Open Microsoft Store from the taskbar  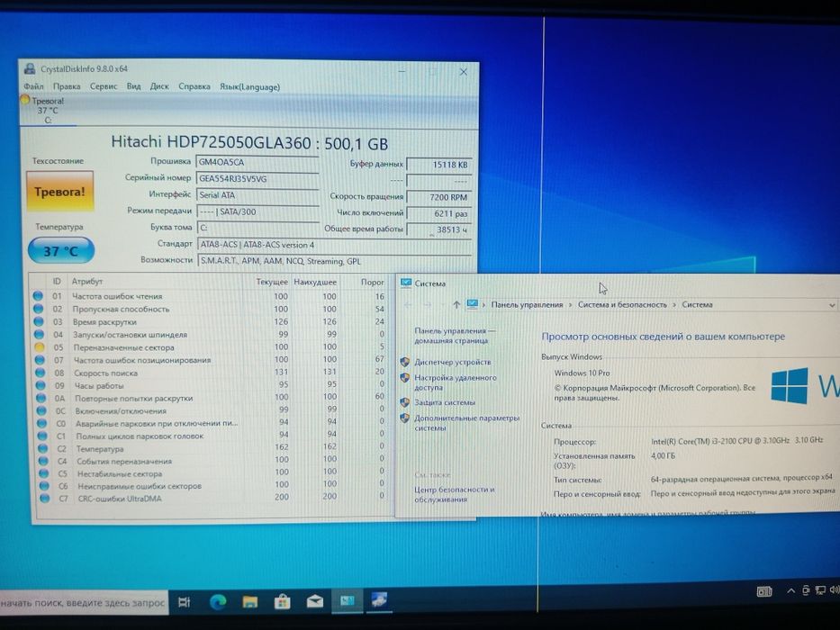coord(283,602)
